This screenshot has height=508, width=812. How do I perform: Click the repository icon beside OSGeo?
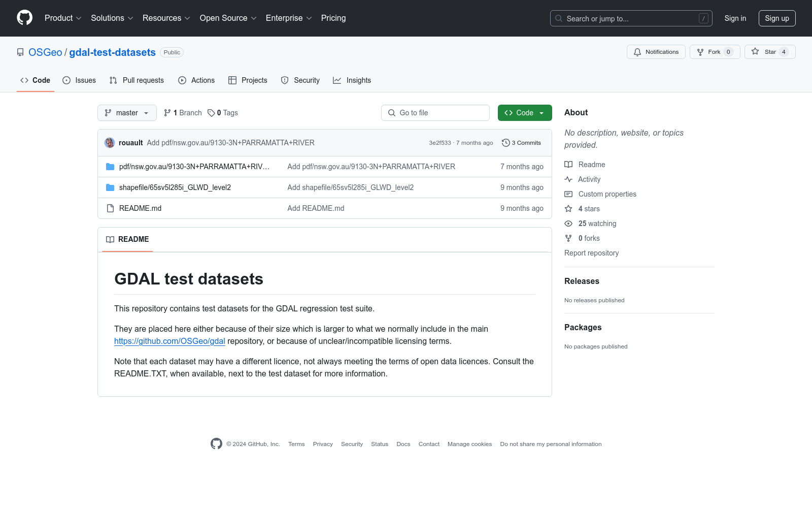pos(20,52)
